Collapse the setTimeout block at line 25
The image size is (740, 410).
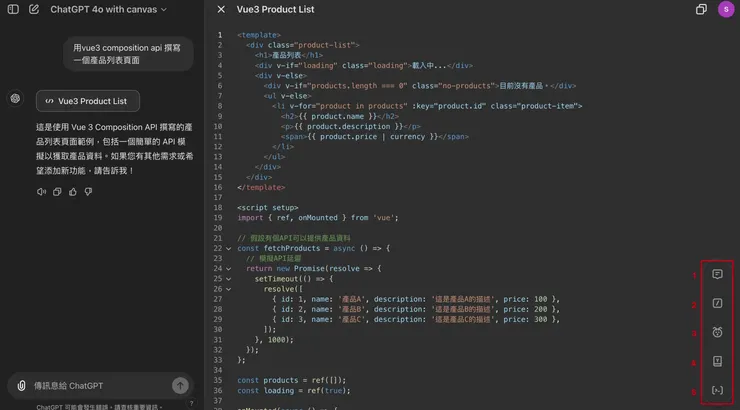228,279
